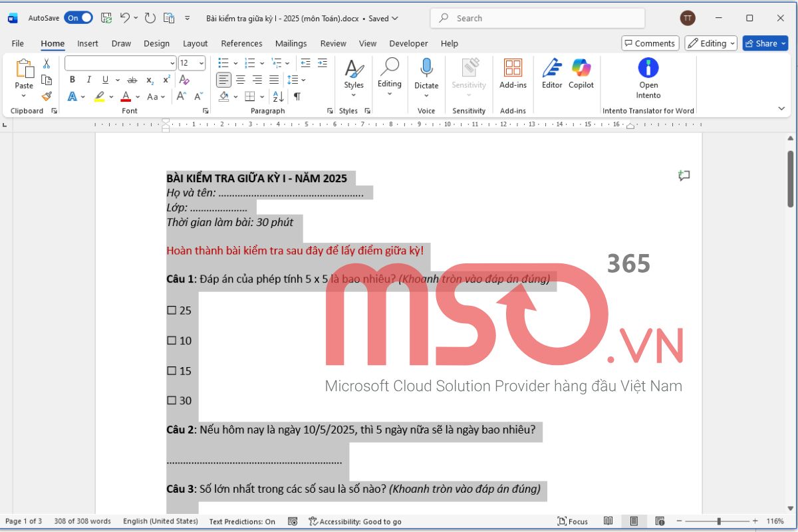Expand the bullets list dropdown arrow
This screenshot has height=532, width=798.
coord(234,63)
